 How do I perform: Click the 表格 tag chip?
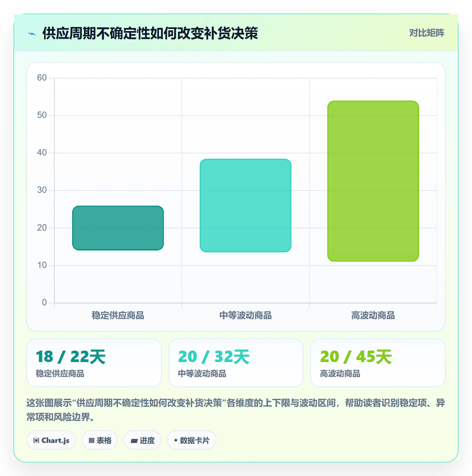[100, 440]
